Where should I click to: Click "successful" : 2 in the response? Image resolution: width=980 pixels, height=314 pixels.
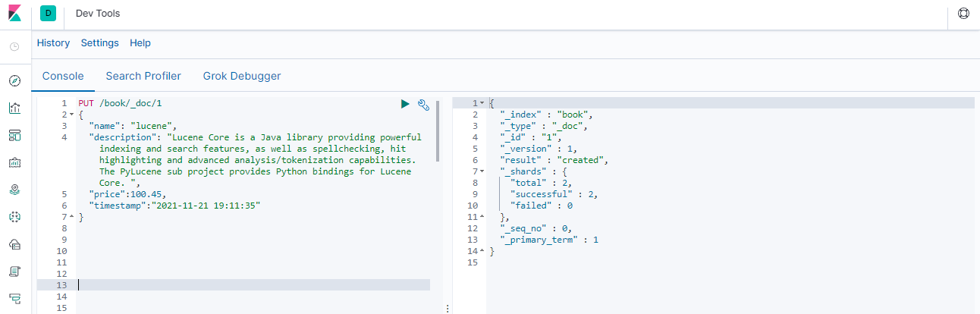[x=554, y=194]
